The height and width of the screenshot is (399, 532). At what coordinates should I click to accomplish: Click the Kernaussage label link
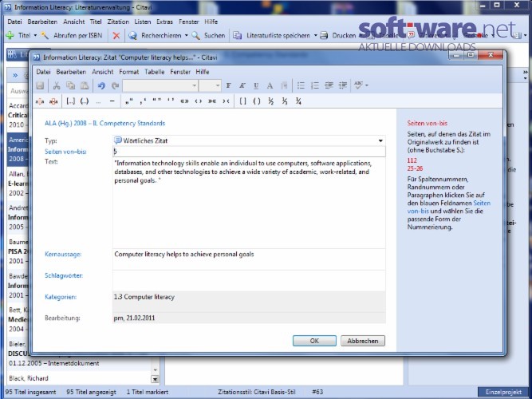pyautogui.click(x=63, y=255)
